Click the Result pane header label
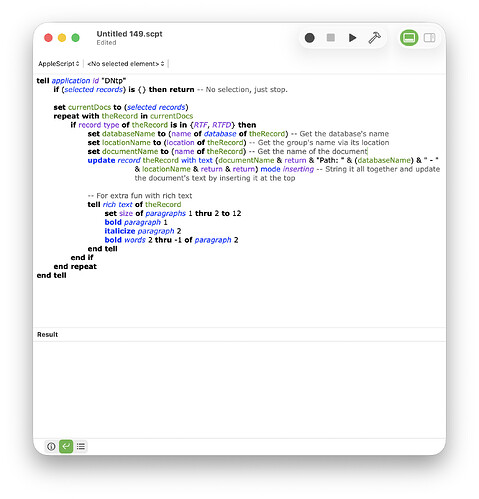The height and width of the screenshot is (499, 479). click(47, 334)
